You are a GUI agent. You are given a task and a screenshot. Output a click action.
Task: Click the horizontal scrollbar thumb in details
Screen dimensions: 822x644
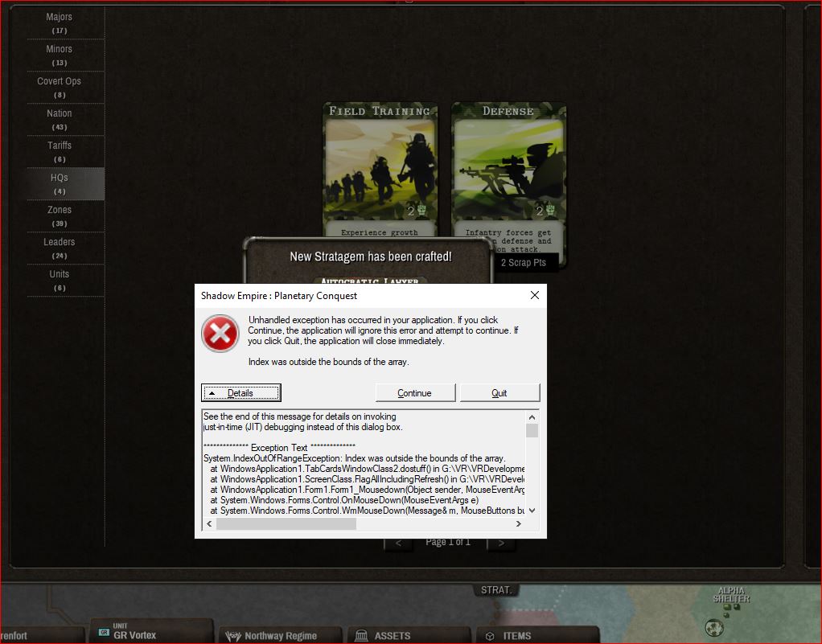point(286,523)
